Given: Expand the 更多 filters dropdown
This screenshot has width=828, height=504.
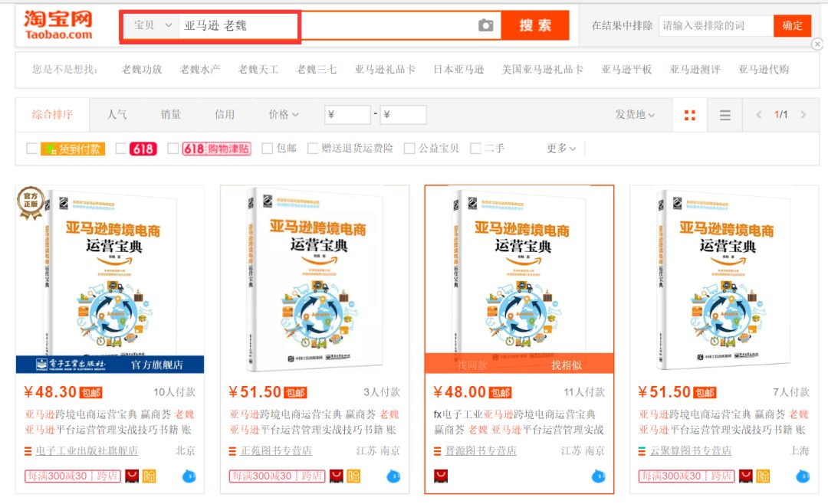Looking at the screenshot, I should (561, 149).
